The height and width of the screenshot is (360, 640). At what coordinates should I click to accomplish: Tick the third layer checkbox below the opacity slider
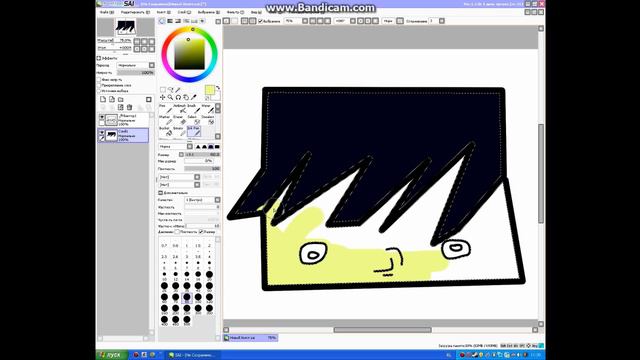coord(99,91)
